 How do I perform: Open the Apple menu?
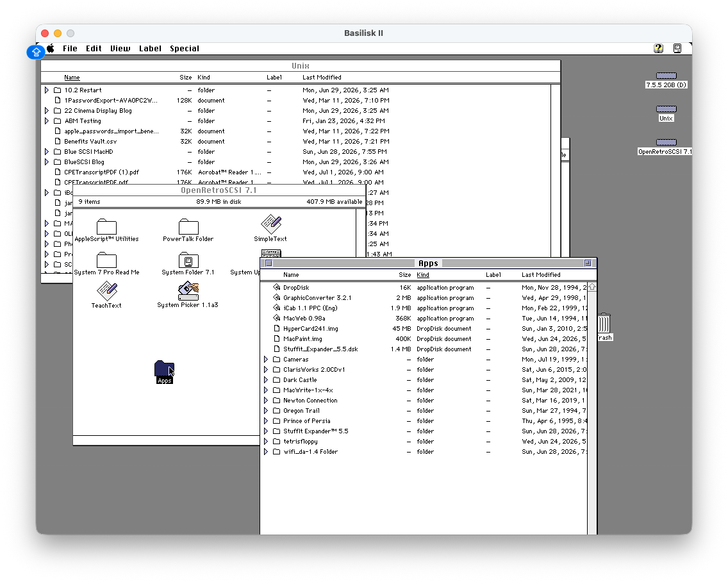[x=51, y=48]
